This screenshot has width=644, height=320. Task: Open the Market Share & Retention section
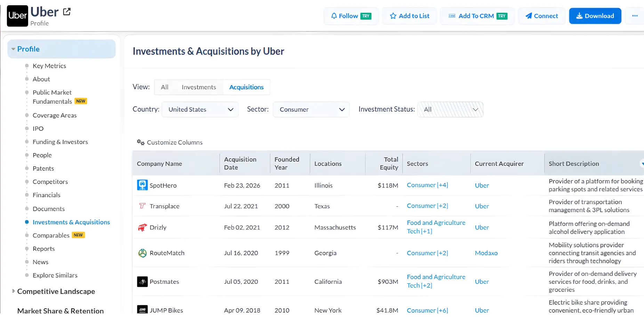coord(61,310)
